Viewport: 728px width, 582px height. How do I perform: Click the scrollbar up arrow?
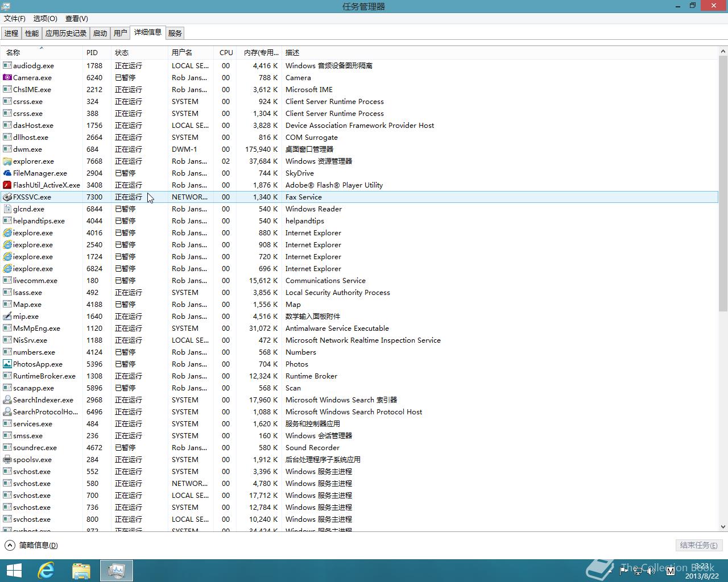[x=723, y=51]
